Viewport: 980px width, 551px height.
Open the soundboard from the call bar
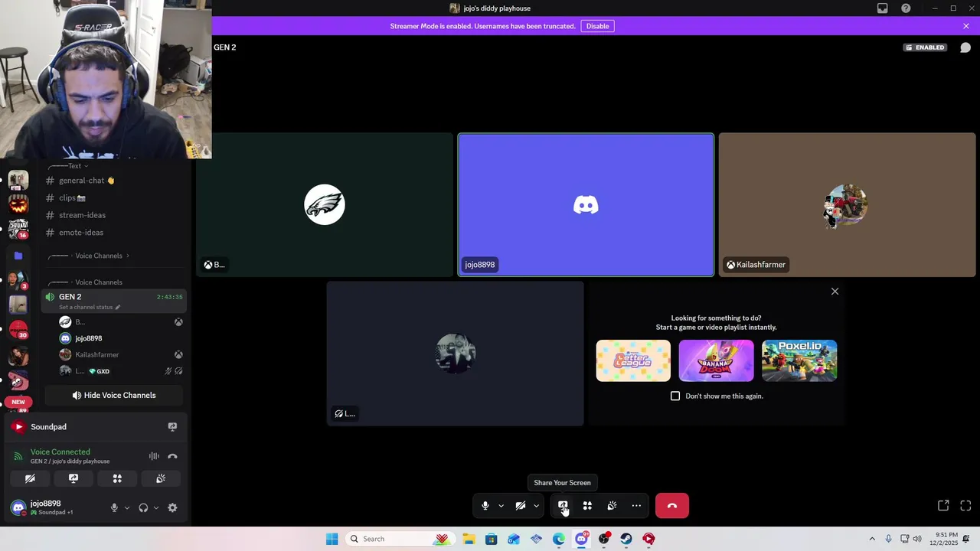click(612, 506)
